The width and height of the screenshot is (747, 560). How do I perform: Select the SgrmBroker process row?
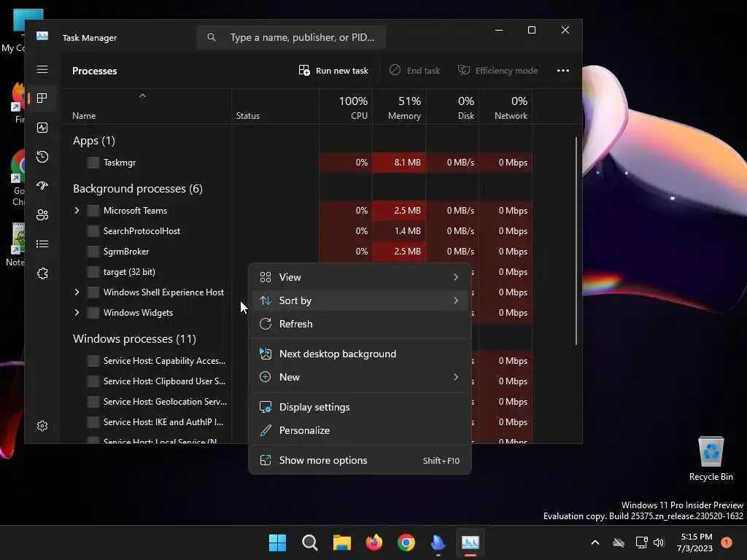[298, 252]
